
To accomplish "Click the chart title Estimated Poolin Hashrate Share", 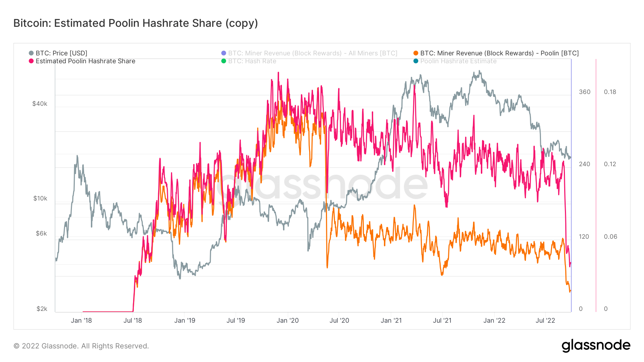I will click(x=136, y=23).
